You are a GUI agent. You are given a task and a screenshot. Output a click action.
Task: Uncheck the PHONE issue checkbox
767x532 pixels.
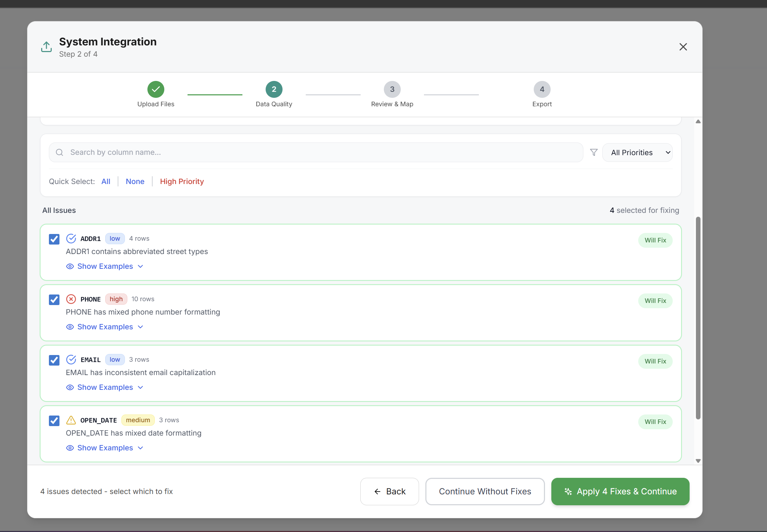[54, 300]
